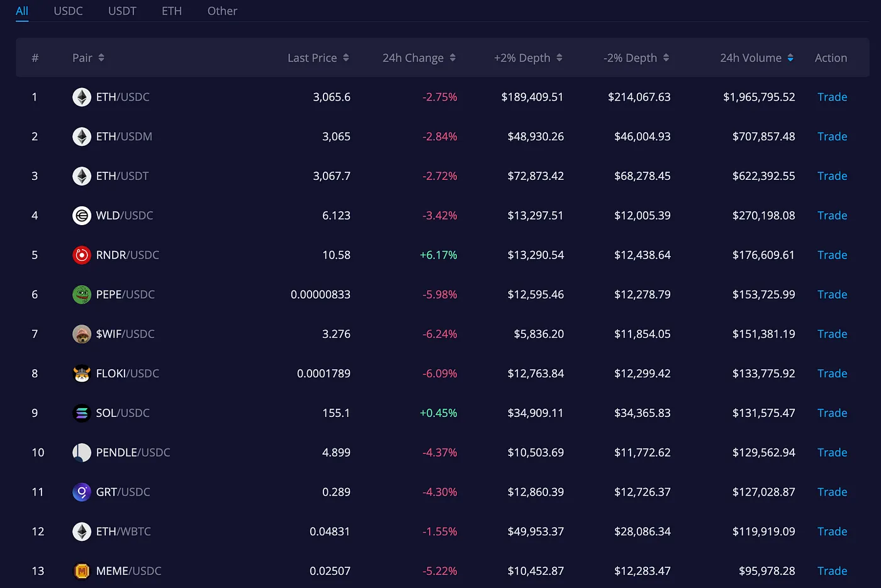Click the +0.45% change value
The height and width of the screenshot is (588, 881).
439,413
